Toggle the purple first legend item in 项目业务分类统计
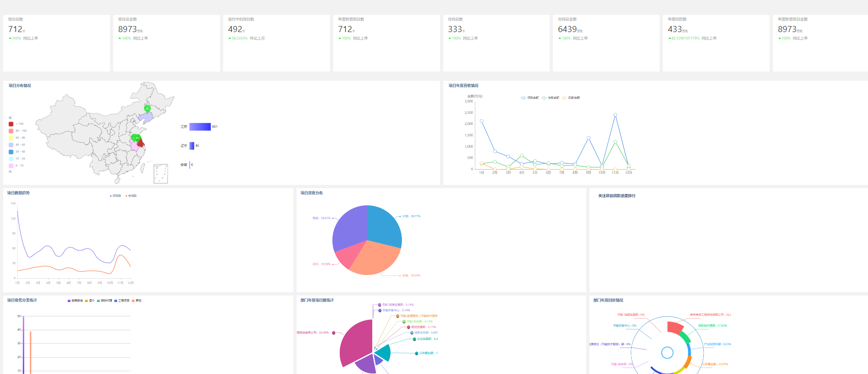Screen dimensions: 868x374 75,301
